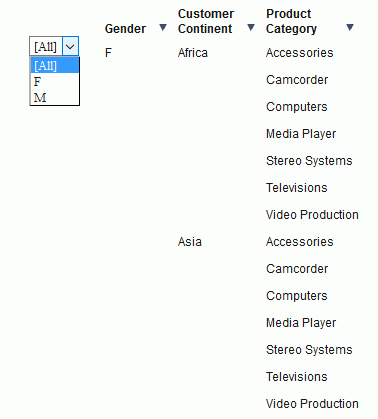
Task: Click Media Player under Asia
Action: (x=301, y=323)
